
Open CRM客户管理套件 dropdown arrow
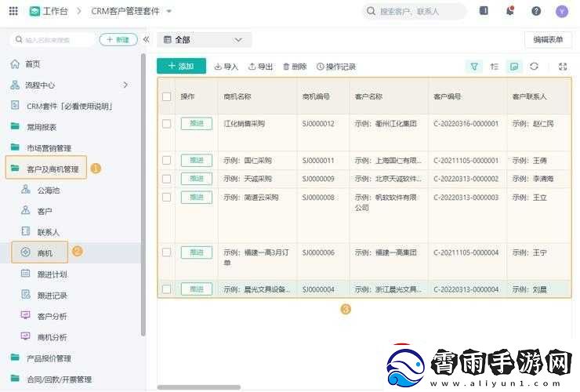(x=169, y=11)
